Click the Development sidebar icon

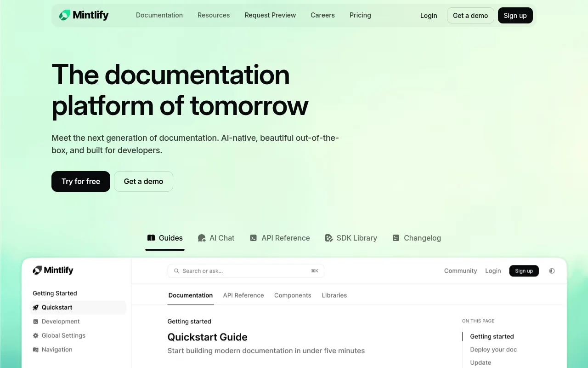[x=36, y=322]
